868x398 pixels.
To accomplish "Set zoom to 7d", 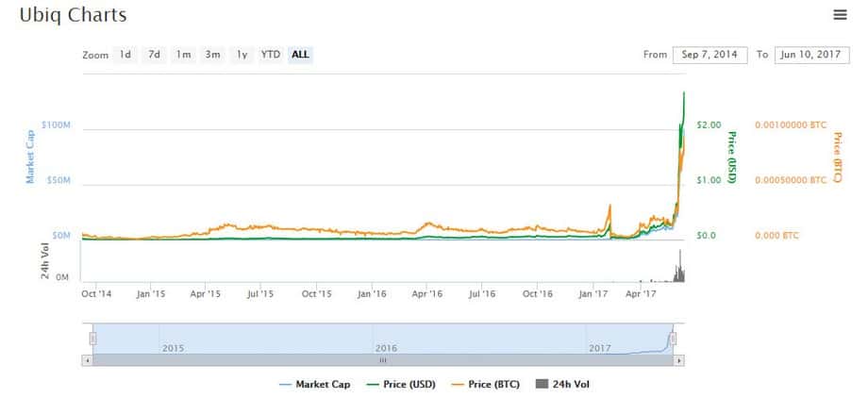I will coord(155,55).
